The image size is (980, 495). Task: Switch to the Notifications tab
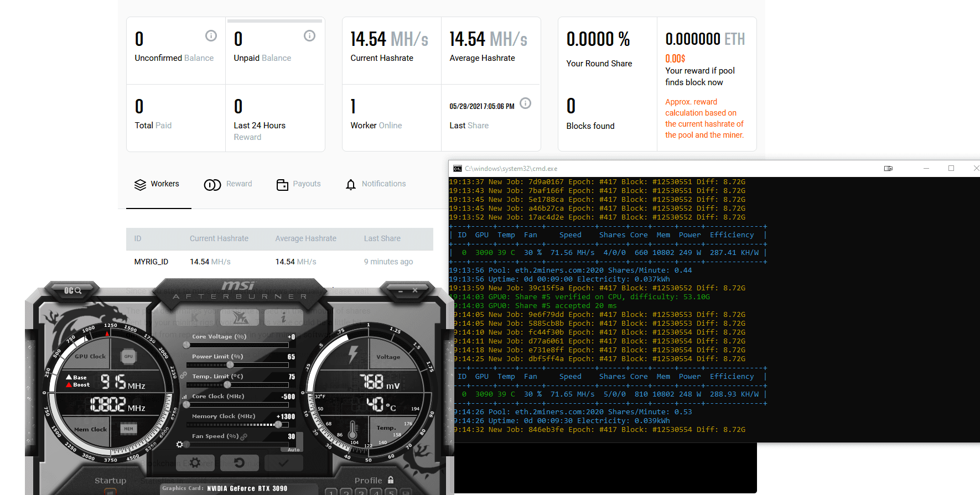(376, 184)
